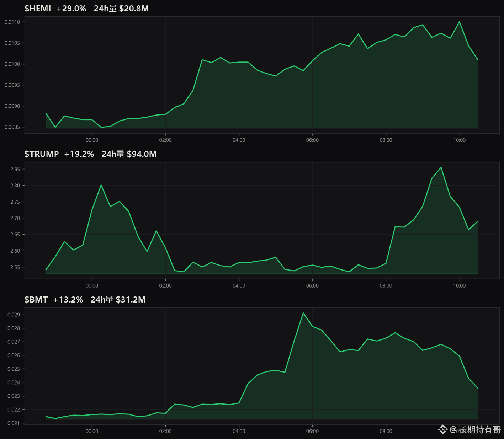Click the $TRUMP line's highest peak near 2.85

(441, 167)
